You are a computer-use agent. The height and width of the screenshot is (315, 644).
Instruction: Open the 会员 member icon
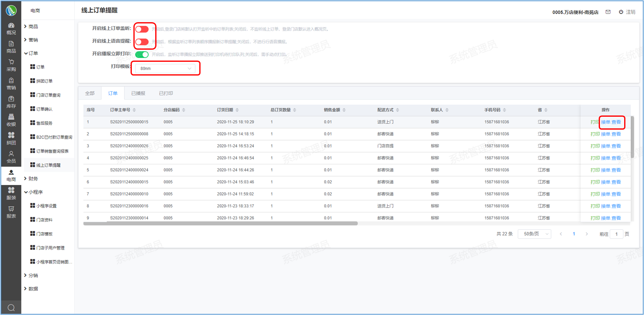click(11, 157)
